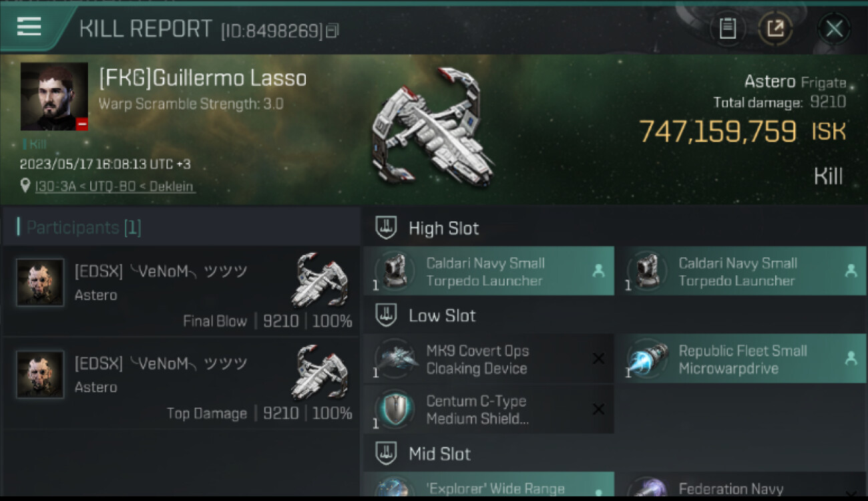View Guillermo Lasso's character portrait
The image size is (868, 501).
point(54,97)
